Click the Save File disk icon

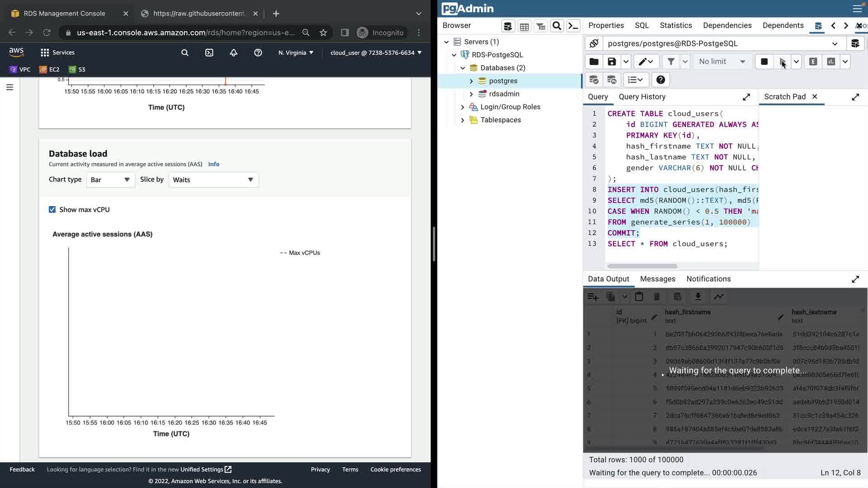point(612,61)
